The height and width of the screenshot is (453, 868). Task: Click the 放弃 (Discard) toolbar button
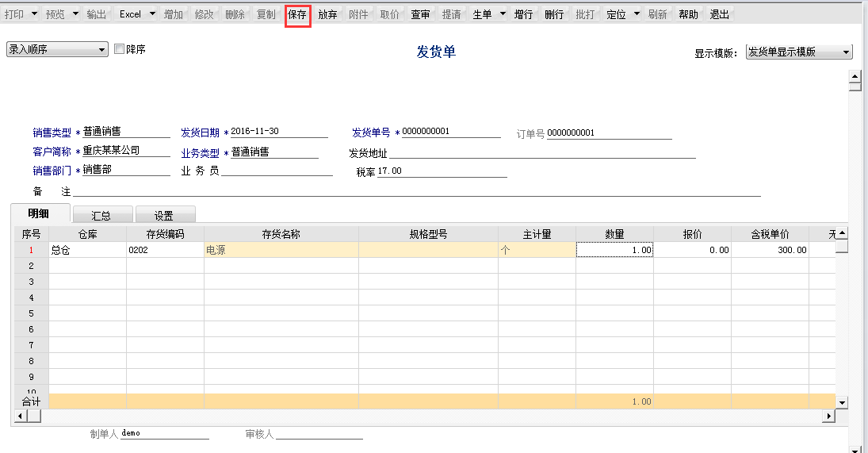pos(327,15)
